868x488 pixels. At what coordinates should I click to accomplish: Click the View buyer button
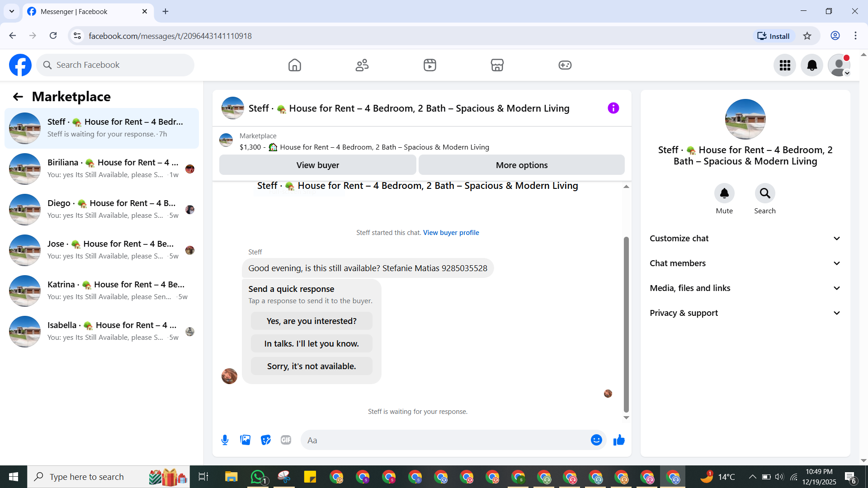(317, 165)
